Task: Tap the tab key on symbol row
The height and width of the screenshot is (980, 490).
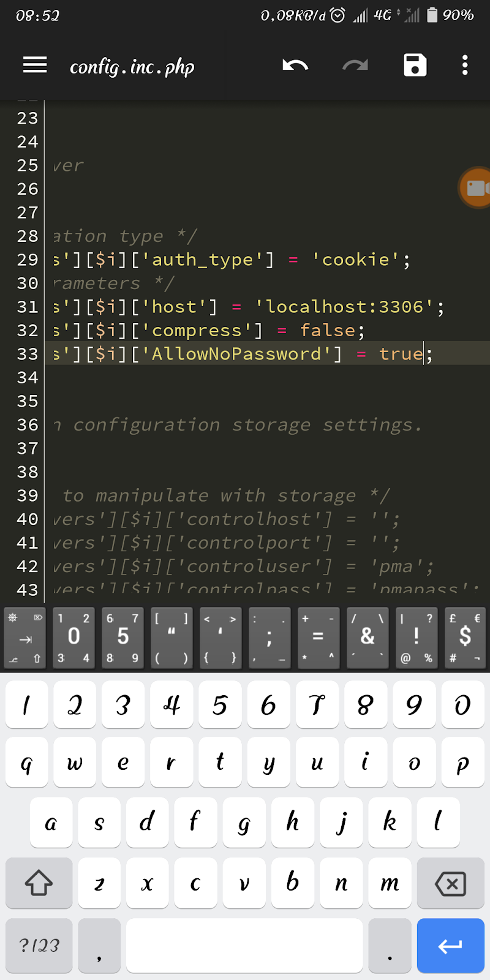Action: click(25, 638)
